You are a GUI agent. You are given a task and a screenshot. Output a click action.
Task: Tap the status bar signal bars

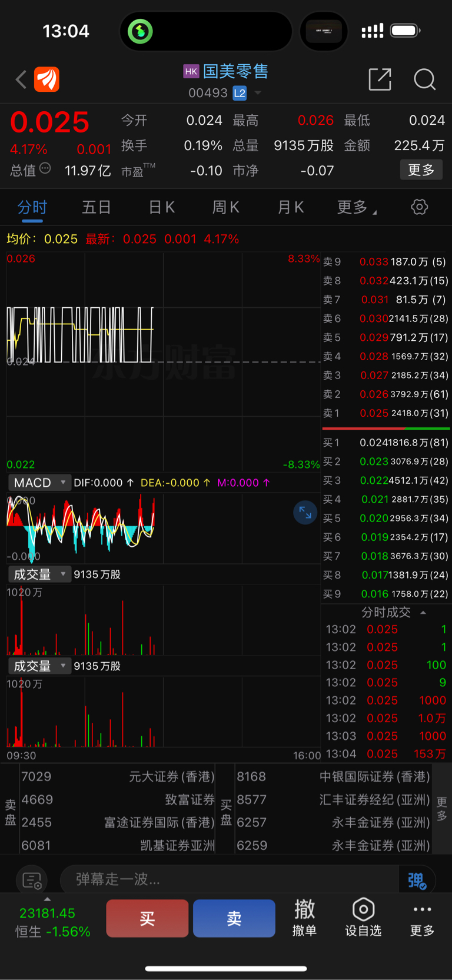(373, 31)
